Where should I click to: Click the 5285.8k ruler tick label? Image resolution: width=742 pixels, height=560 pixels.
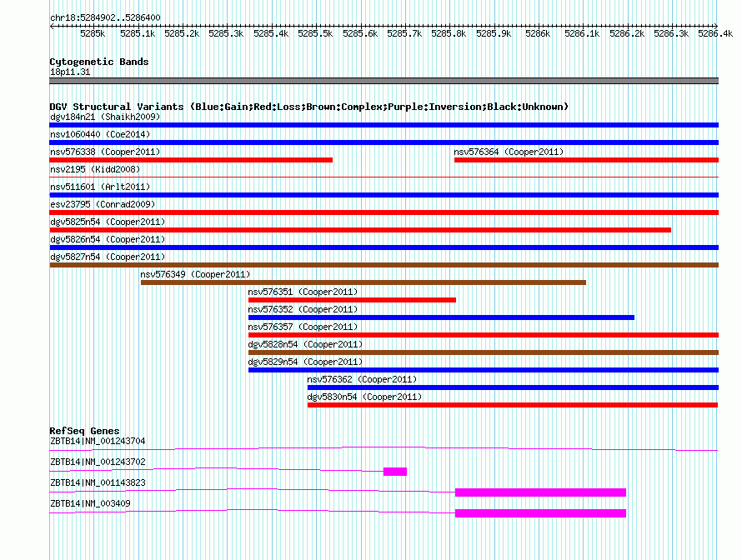tap(449, 33)
